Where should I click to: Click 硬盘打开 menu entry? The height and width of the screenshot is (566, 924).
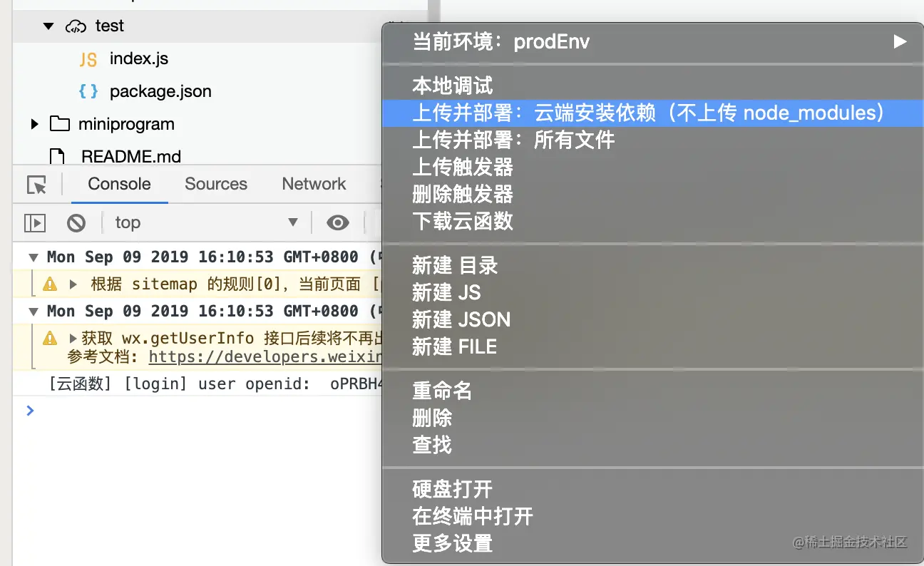point(452,489)
